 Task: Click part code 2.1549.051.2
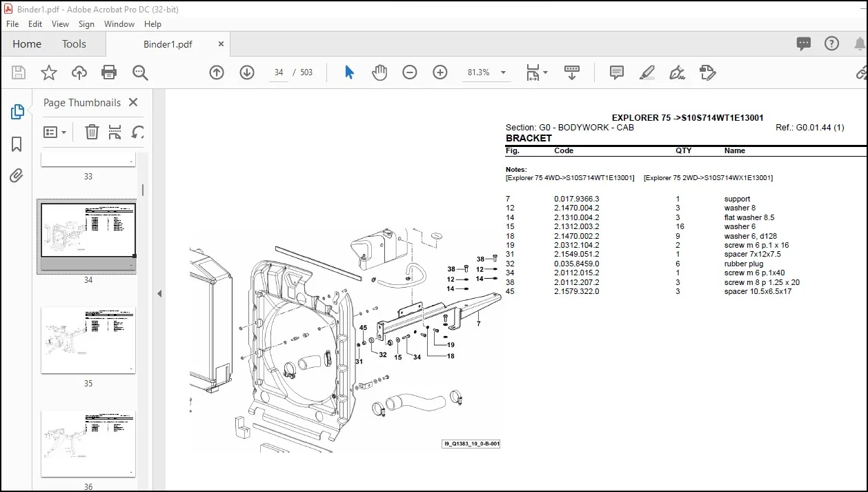(x=576, y=254)
